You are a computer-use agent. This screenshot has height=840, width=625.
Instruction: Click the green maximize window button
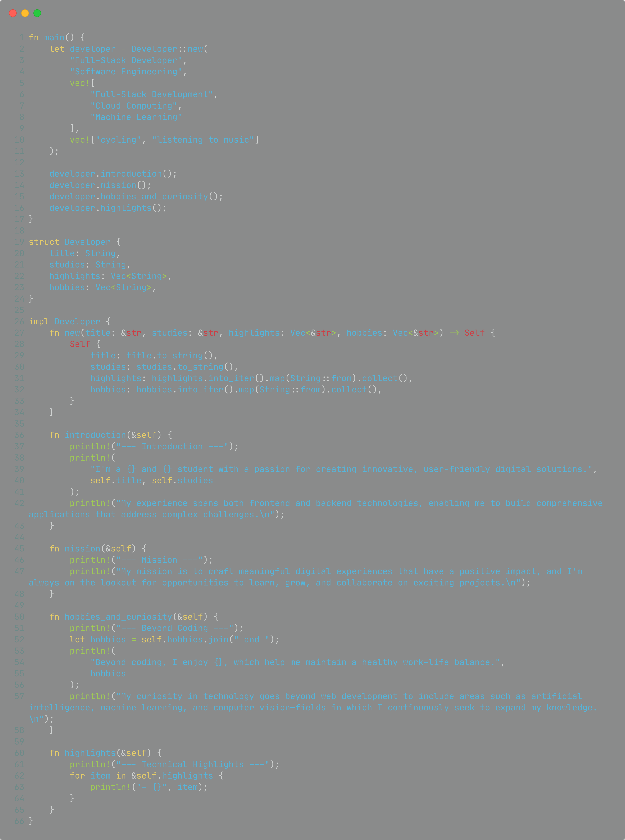tap(37, 13)
